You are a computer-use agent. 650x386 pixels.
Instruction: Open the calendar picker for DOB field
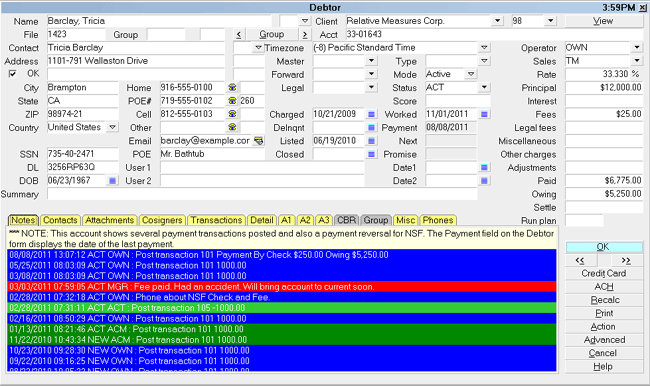[112, 180]
